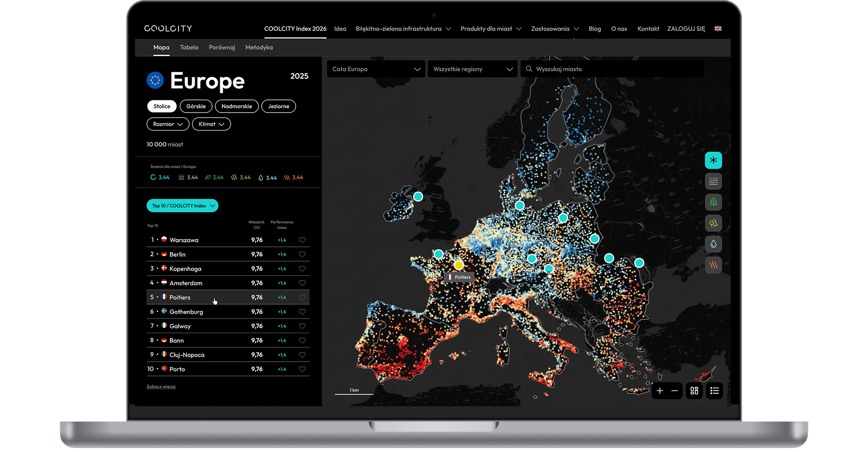
Task: Select the single green tree map layer
Action: (x=713, y=202)
